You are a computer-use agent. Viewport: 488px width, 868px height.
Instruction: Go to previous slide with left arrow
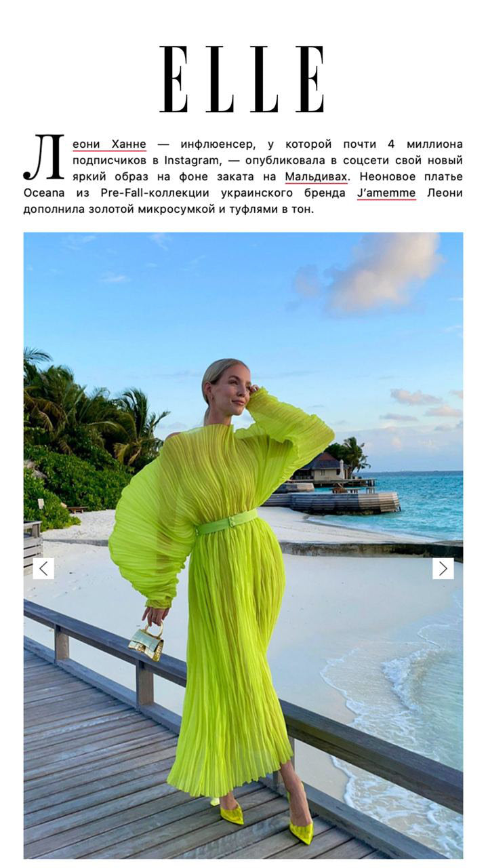tap(43, 568)
